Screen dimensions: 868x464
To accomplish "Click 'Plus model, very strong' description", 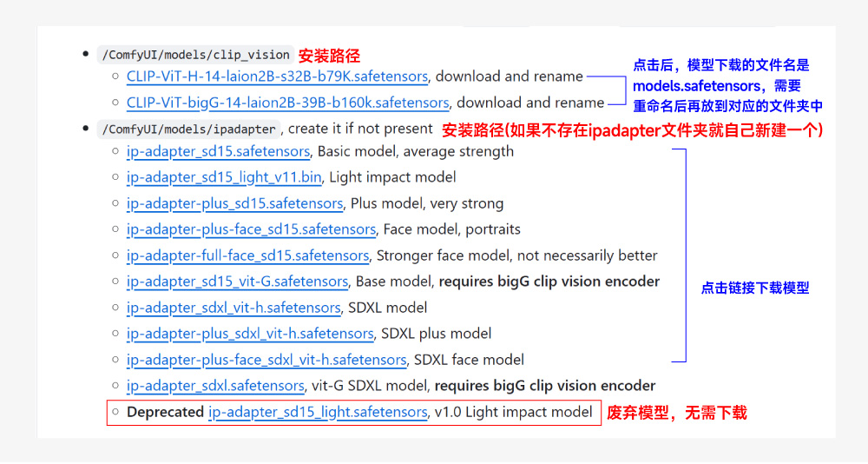I will 427,203.
